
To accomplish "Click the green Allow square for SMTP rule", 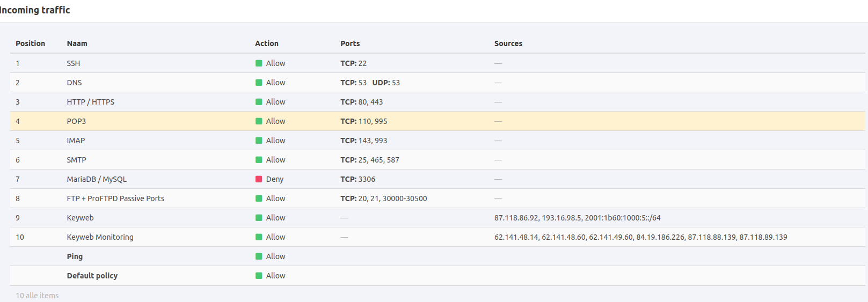I will click(x=259, y=160).
